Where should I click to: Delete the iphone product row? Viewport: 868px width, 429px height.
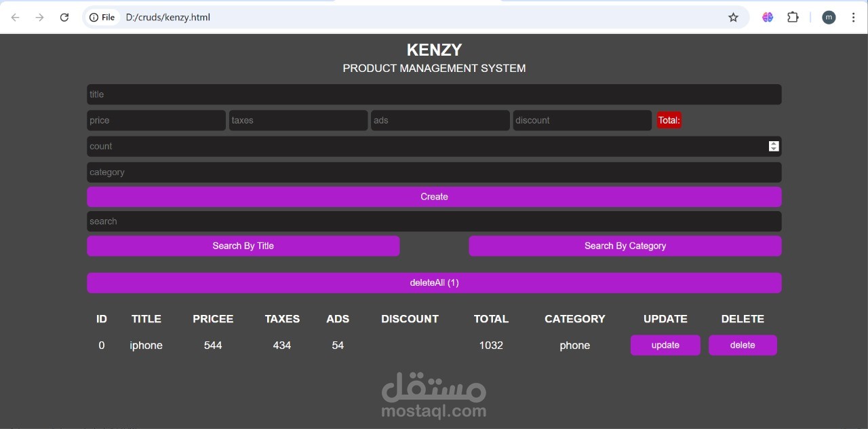pos(743,345)
